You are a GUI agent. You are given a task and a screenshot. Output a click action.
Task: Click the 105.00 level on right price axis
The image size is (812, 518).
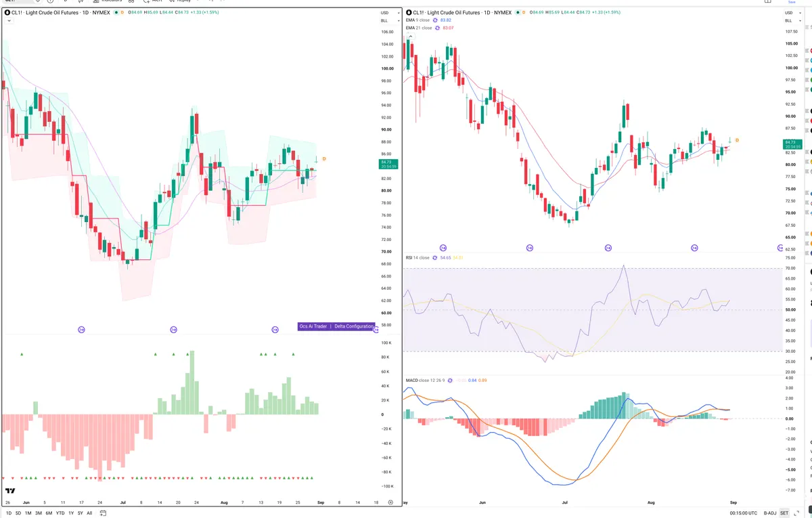pyautogui.click(x=791, y=43)
